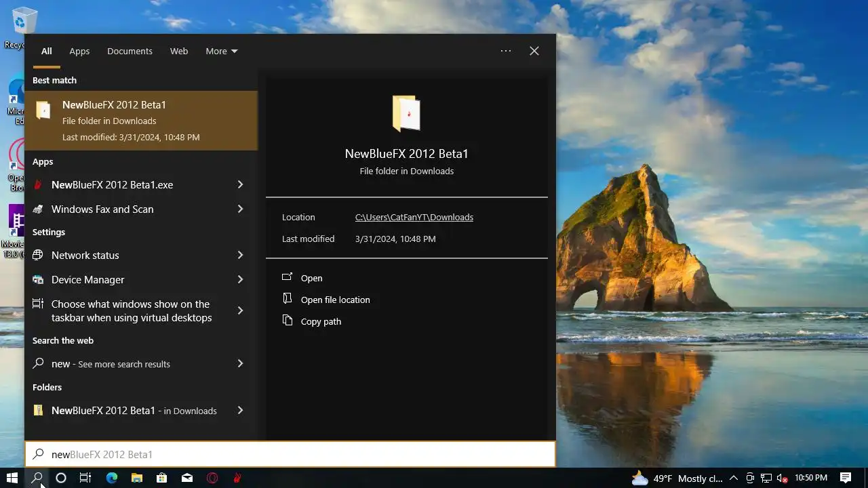Expand the Folders result arrow
Viewport: 868px width, 488px height.
click(x=240, y=410)
